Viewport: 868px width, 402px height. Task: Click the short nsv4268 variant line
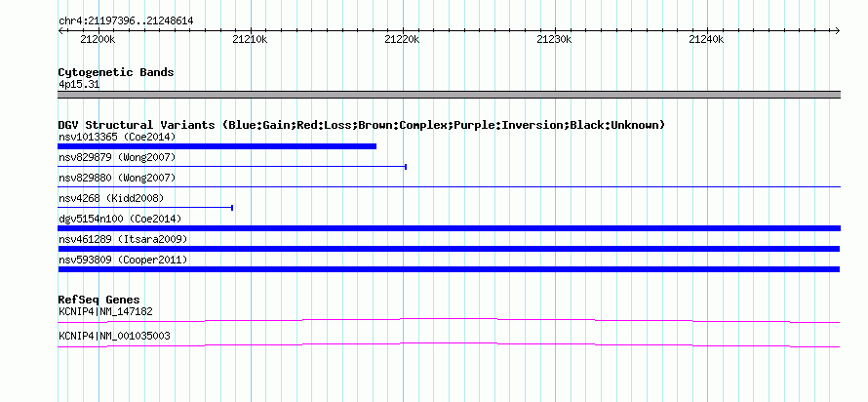(x=145, y=208)
